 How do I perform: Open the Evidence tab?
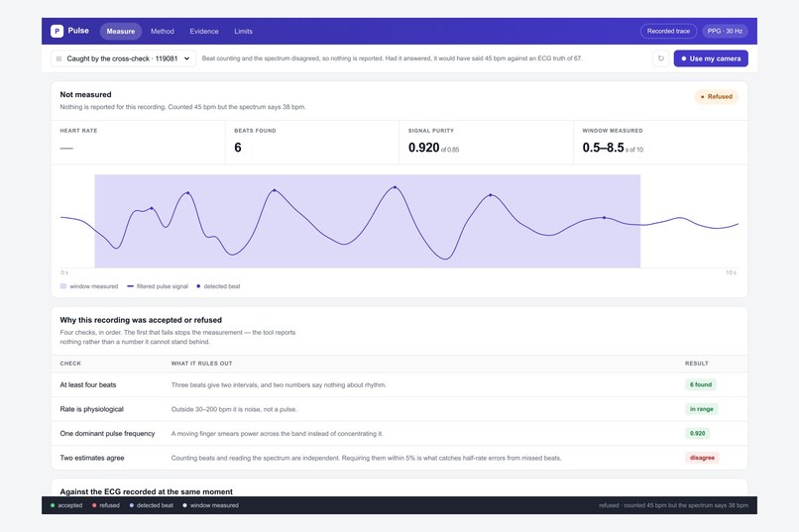click(204, 31)
